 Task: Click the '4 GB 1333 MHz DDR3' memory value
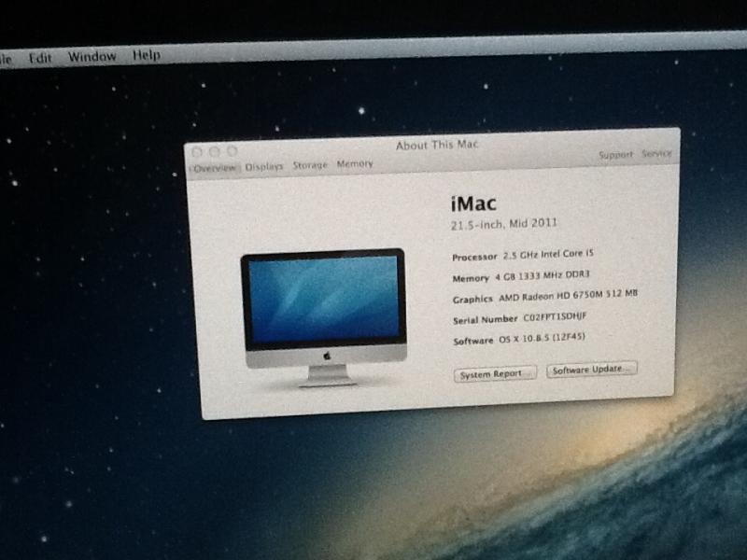[x=543, y=275]
